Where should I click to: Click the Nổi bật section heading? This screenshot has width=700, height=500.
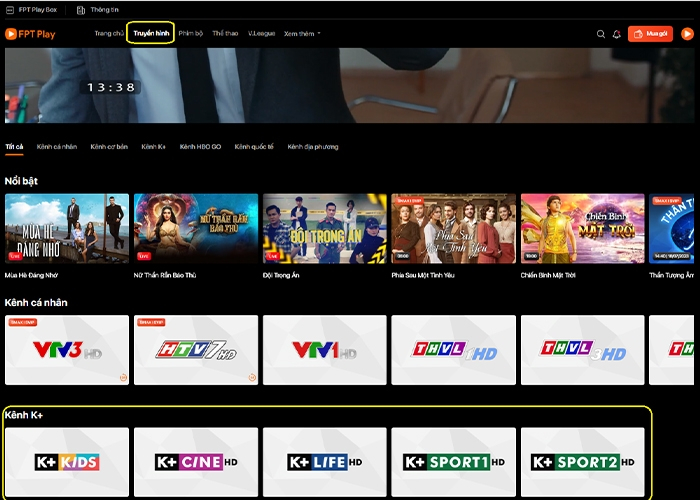(21, 181)
